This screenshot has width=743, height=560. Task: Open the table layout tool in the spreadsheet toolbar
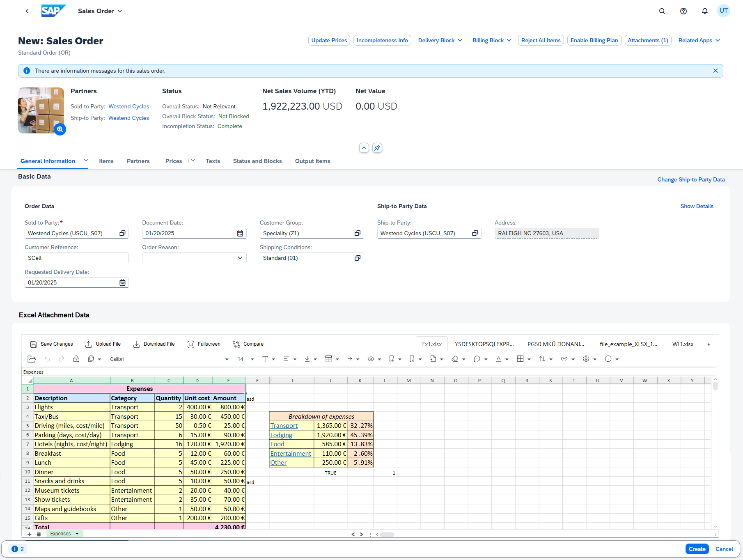[x=328, y=359]
